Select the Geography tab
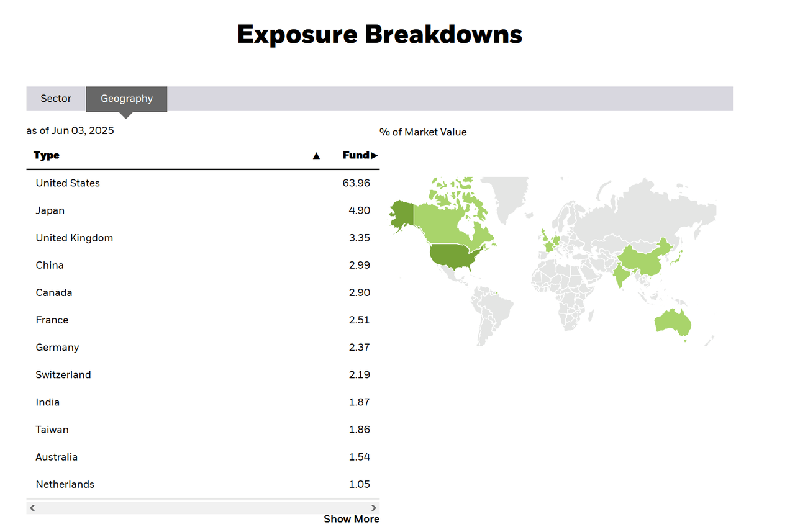 [126, 98]
